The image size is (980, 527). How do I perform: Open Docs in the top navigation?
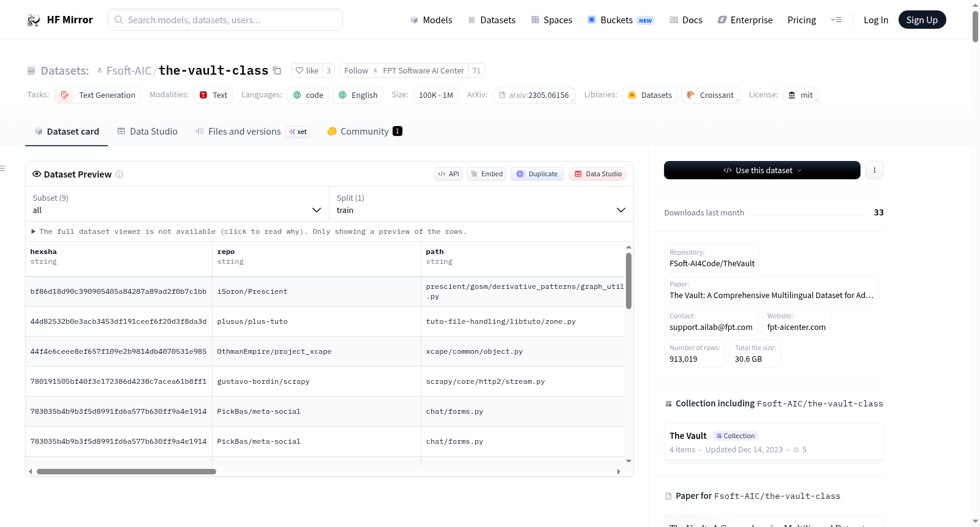(686, 20)
